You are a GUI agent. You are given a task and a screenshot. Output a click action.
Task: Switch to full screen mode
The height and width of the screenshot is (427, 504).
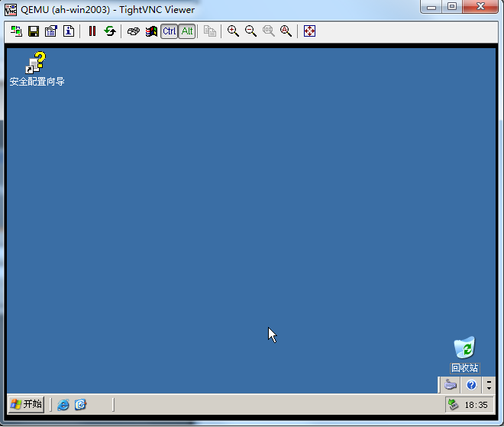click(x=309, y=31)
